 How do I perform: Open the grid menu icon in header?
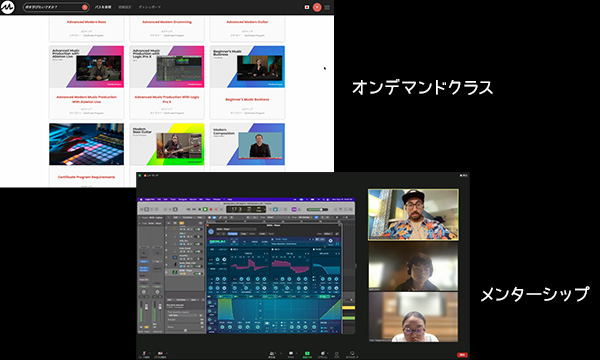[327, 7]
